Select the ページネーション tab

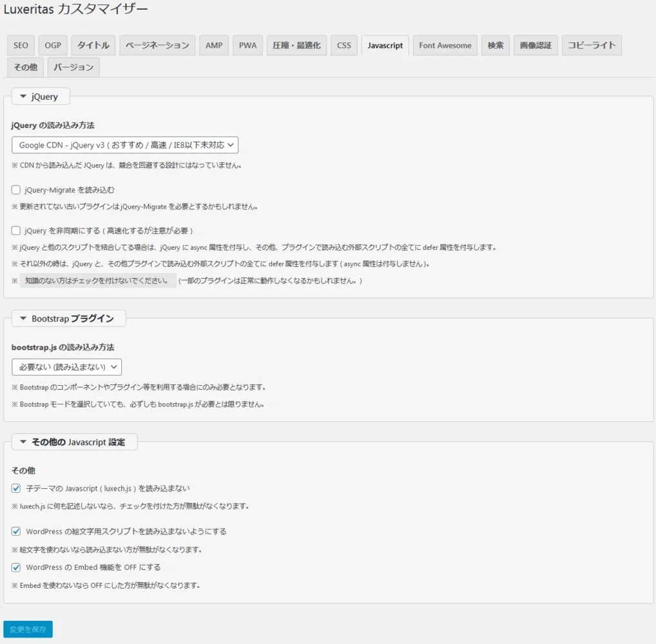coord(157,46)
